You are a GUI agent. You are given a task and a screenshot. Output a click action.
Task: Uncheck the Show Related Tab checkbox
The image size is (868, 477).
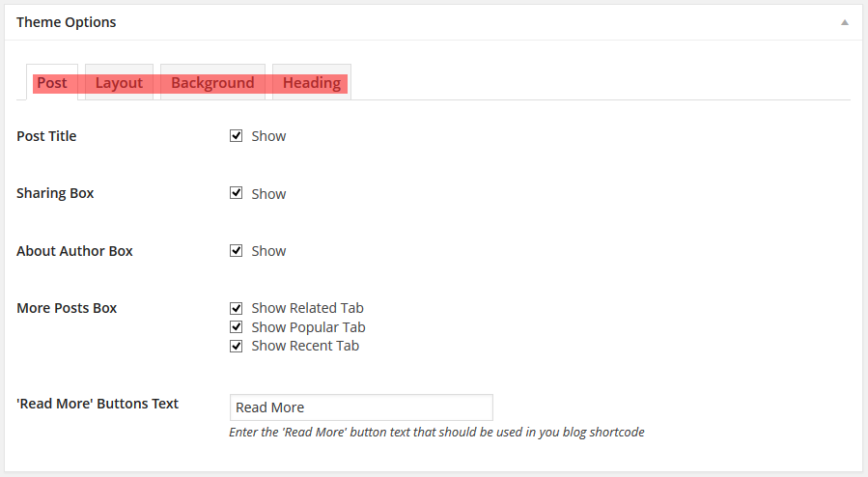pyautogui.click(x=237, y=308)
